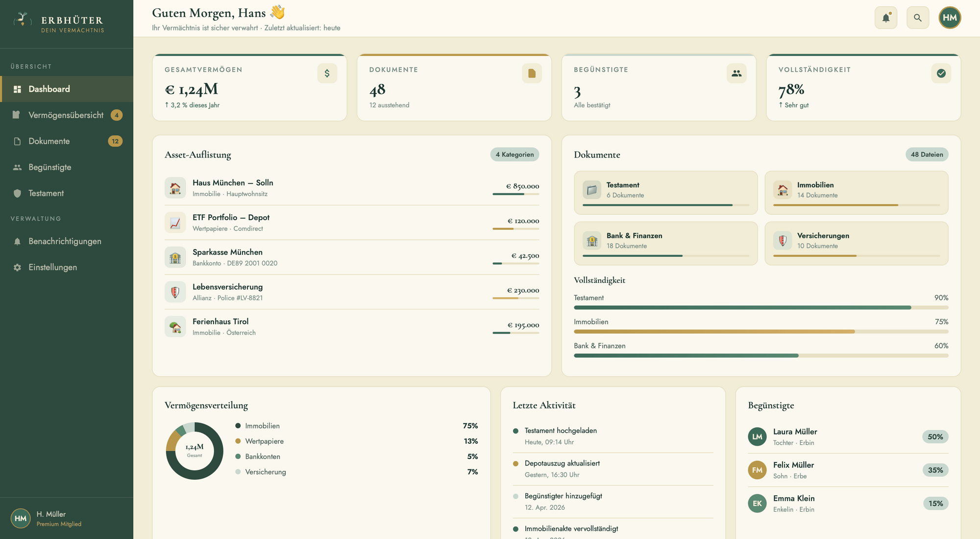This screenshot has width=980, height=539.
Task: Open the notification bell in the header
Action: point(885,18)
